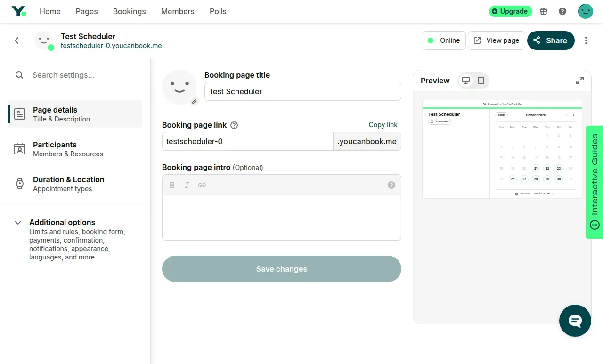Click the booking page link field
Image resolution: width=603 pixels, height=364 pixels.
click(248, 141)
